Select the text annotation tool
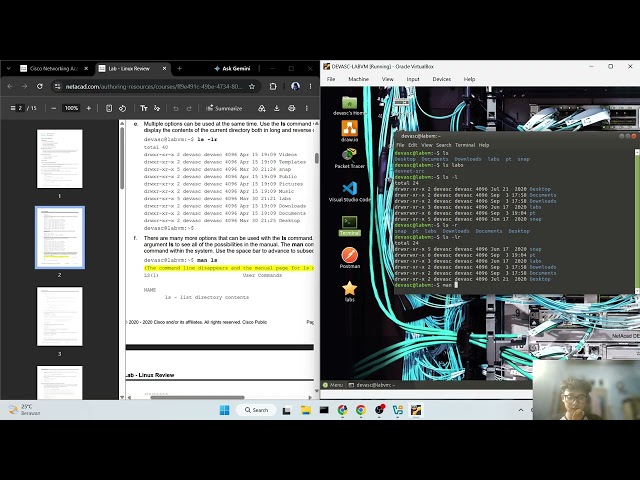 [x=144, y=108]
